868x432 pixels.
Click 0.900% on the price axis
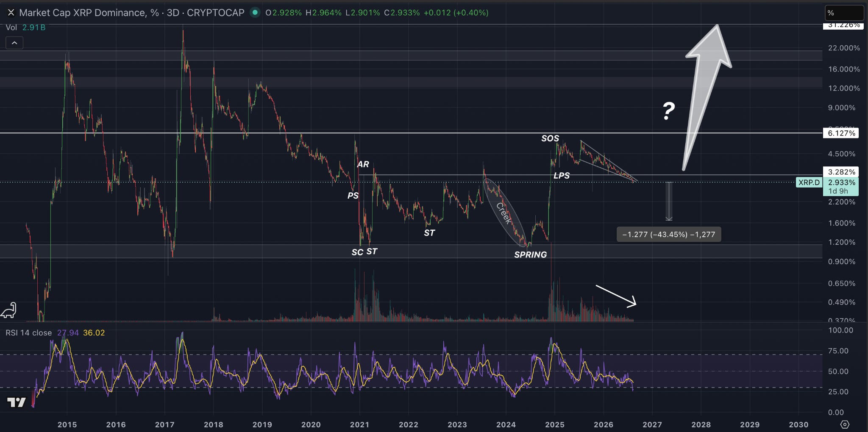(842, 262)
